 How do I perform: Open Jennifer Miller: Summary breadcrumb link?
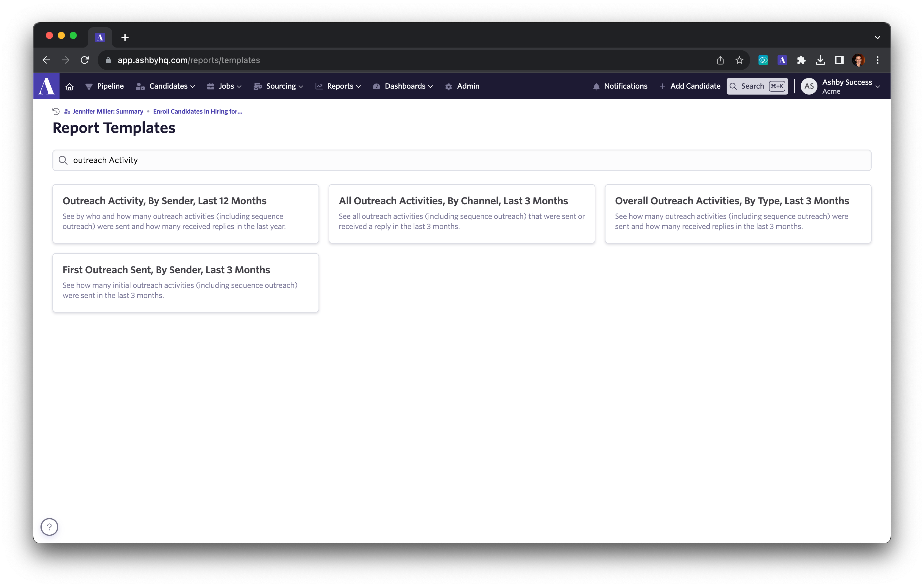pyautogui.click(x=107, y=112)
